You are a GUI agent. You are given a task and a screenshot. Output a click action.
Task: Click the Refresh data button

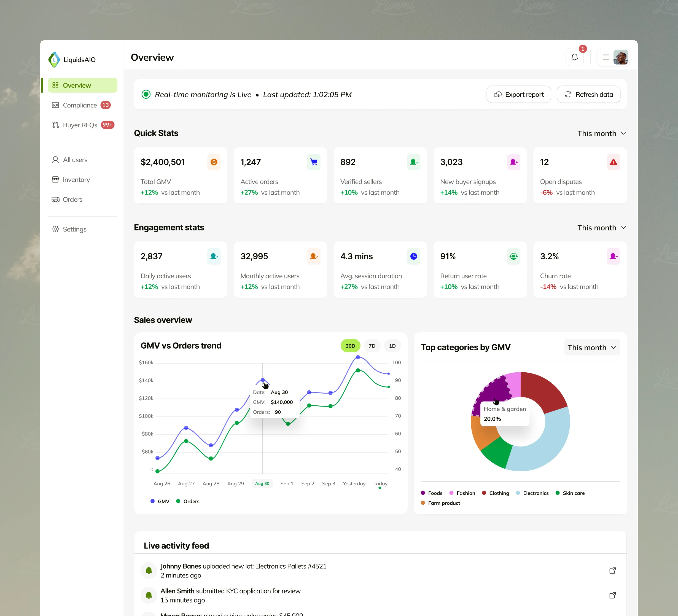588,95
